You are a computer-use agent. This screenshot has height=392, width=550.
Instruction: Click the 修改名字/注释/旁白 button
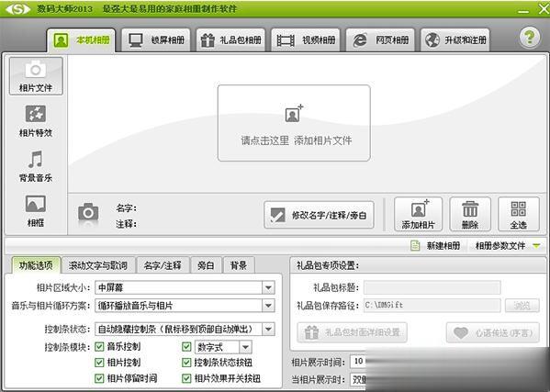[x=319, y=215]
